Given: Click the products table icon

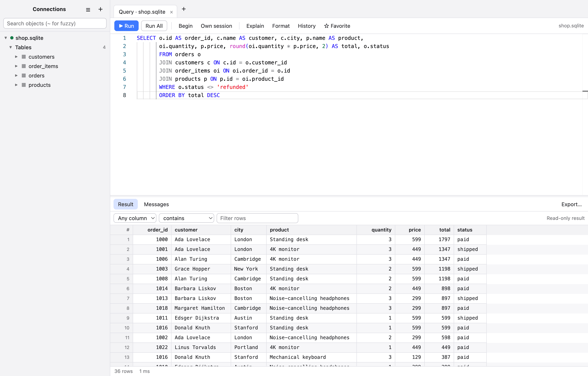Looking at the screenshot, I should coord(24,85).
